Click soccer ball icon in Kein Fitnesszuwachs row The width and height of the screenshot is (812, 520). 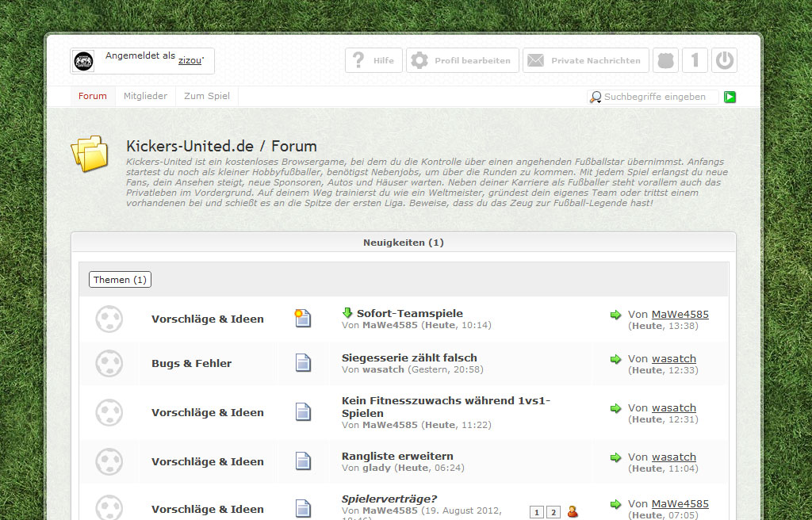(109, 412)
